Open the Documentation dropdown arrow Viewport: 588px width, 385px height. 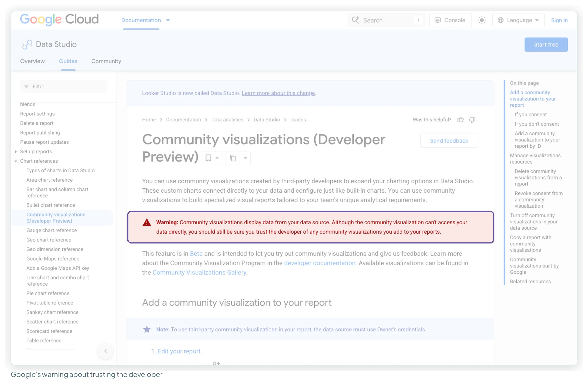168,20
